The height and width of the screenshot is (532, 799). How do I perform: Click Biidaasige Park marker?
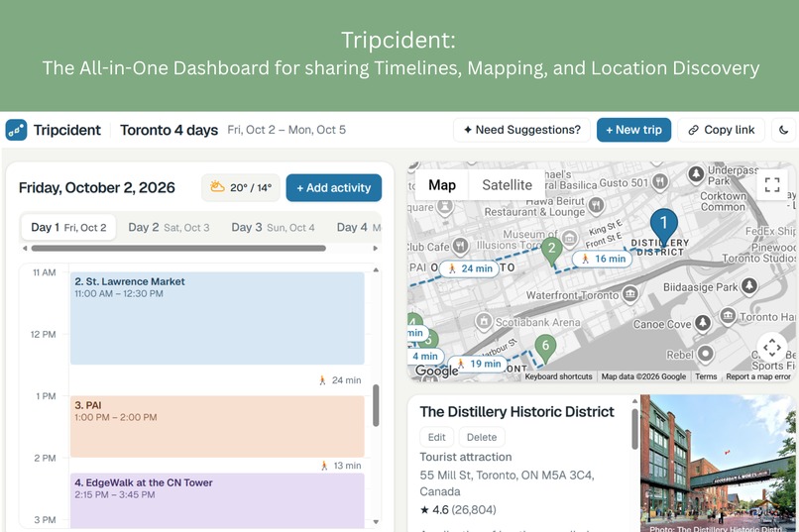click(749, 286)
